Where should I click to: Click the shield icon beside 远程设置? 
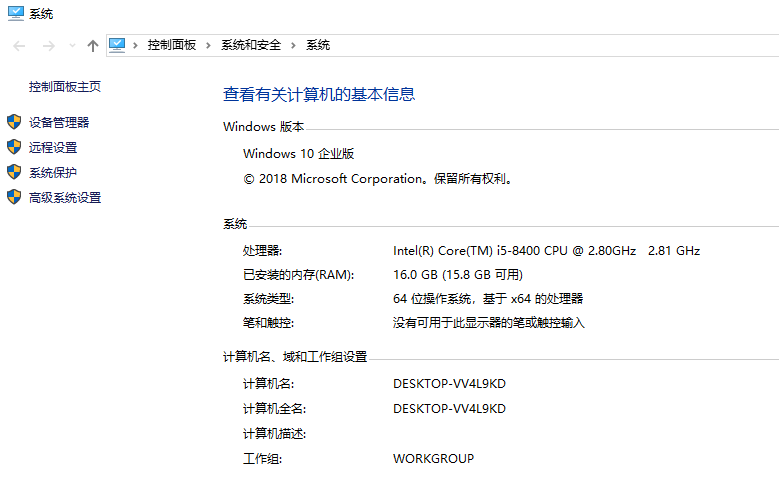click(x=14, y=147)
